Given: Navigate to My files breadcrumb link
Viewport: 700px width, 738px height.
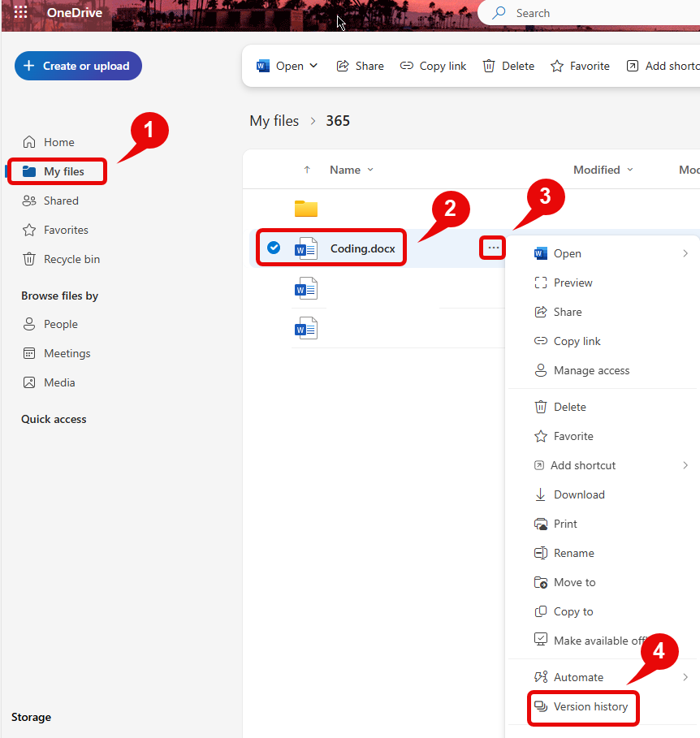Looking at the screenshot, I should [x=274, y=121].
